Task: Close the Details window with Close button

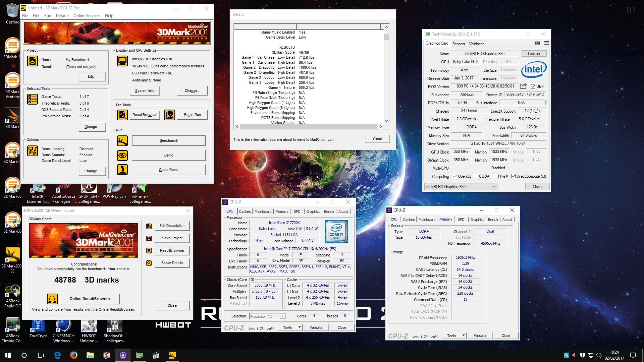Action: (x=377, y=139)
